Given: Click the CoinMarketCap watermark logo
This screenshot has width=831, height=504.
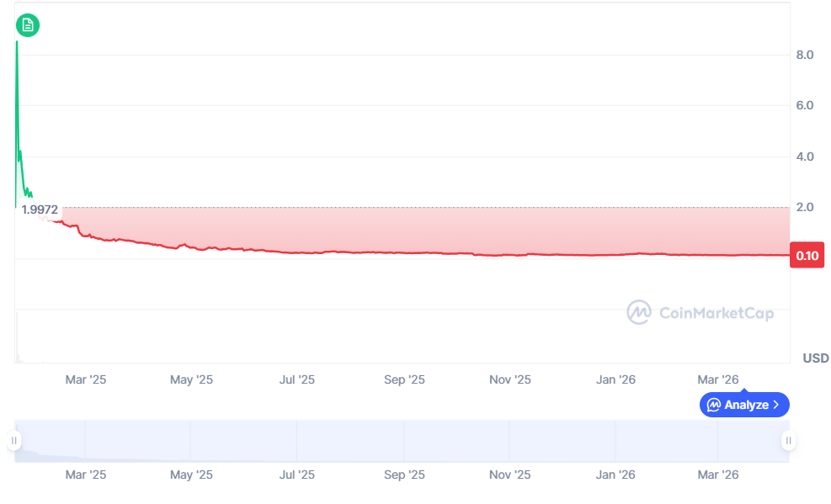Looking at the screenshot, I should point(639,312).
